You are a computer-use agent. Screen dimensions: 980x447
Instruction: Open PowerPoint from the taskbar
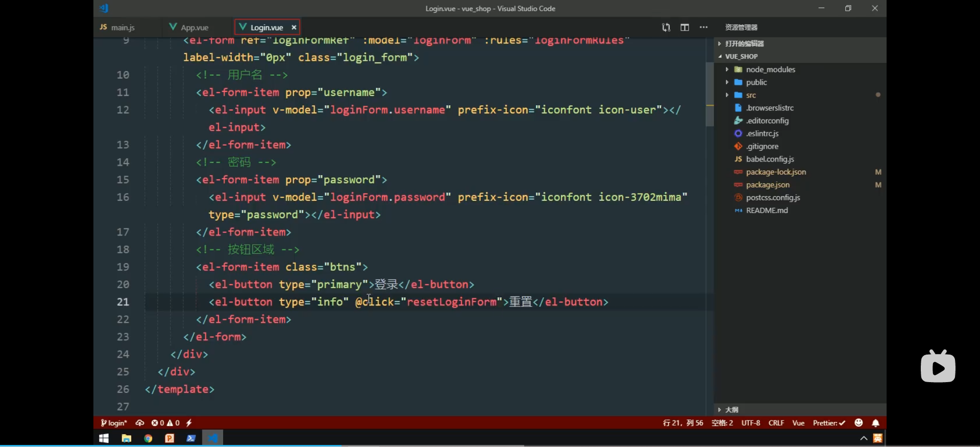coord(169,438)
